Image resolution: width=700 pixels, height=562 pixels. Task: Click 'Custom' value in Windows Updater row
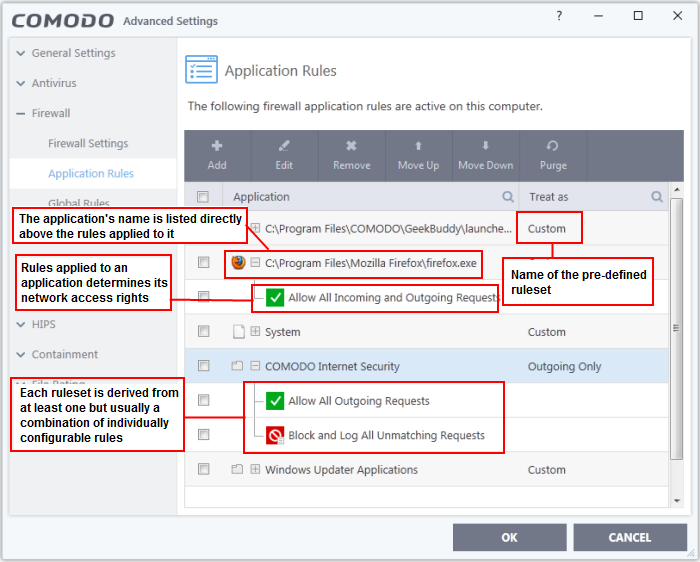pyautogui.click(x=546, y=470)
